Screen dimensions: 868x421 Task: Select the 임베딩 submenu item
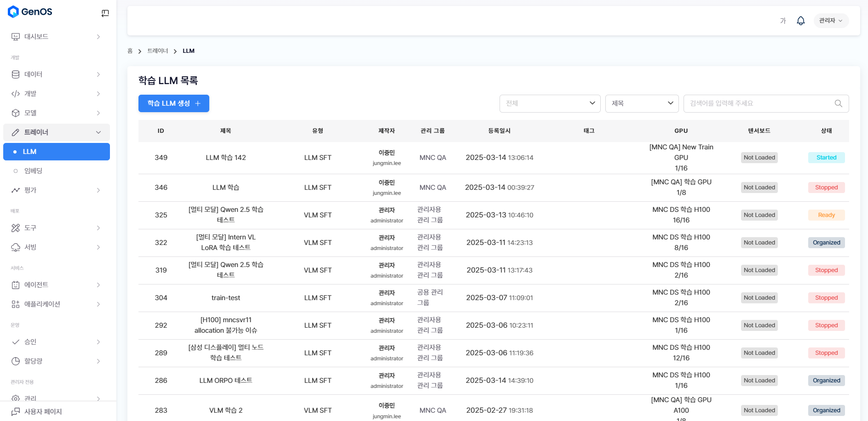pyautogui.click(x=33, y=171)
